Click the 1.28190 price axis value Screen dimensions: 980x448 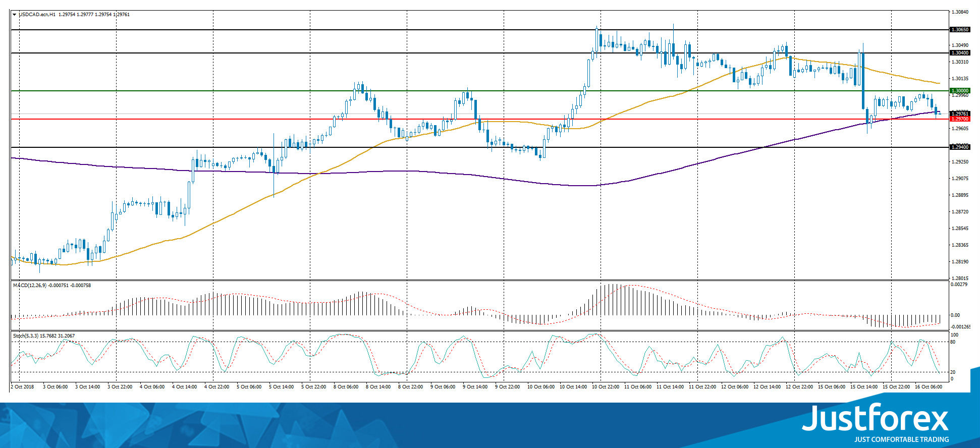[x=960, y=262]
